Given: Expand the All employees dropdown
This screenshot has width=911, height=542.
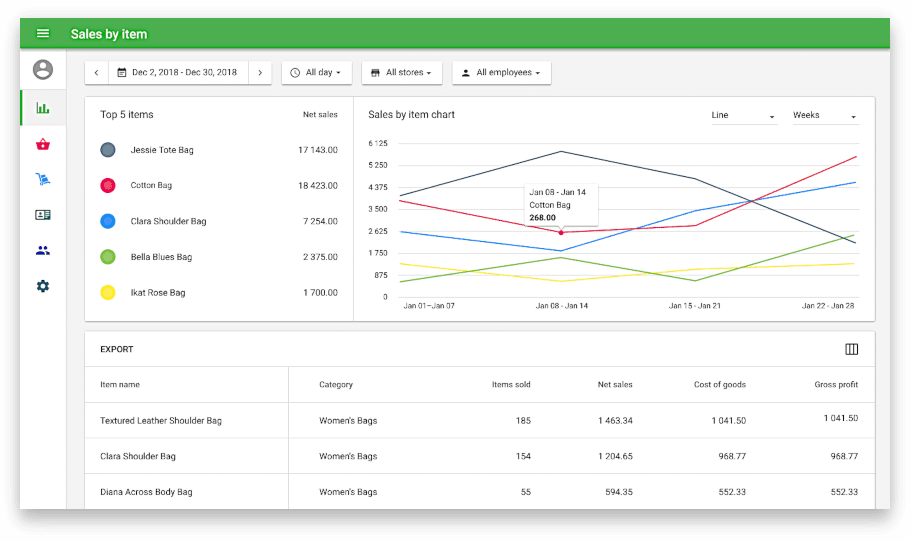Looking at the screenshot, I should [501, 73].
